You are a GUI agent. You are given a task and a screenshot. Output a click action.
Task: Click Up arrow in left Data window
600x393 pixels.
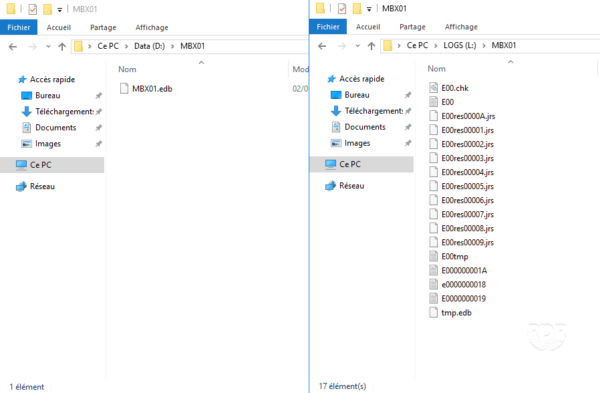coord(62,47)
